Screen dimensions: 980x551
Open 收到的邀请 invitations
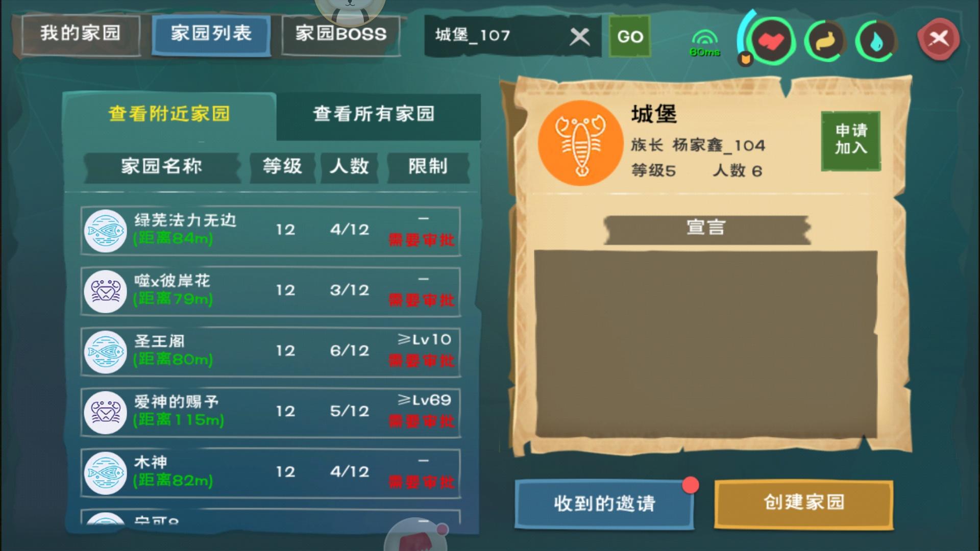click(604, 503)
